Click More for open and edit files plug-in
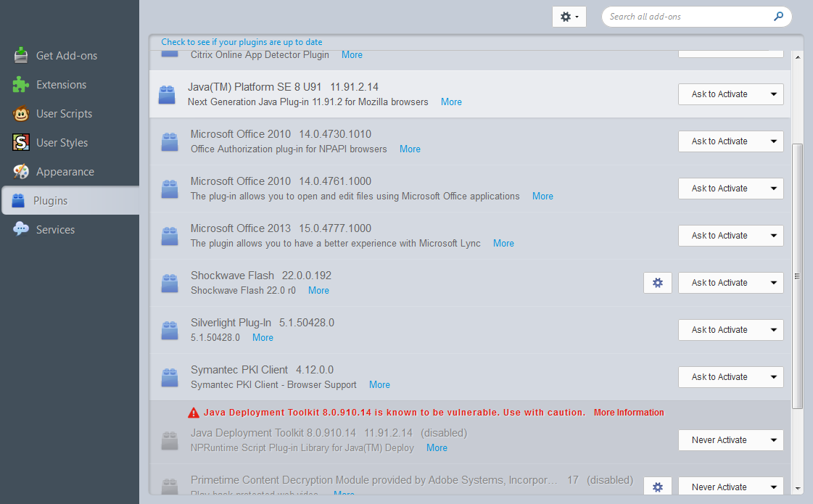This screenshot has height=504, width=813. [x=542, y=197]
